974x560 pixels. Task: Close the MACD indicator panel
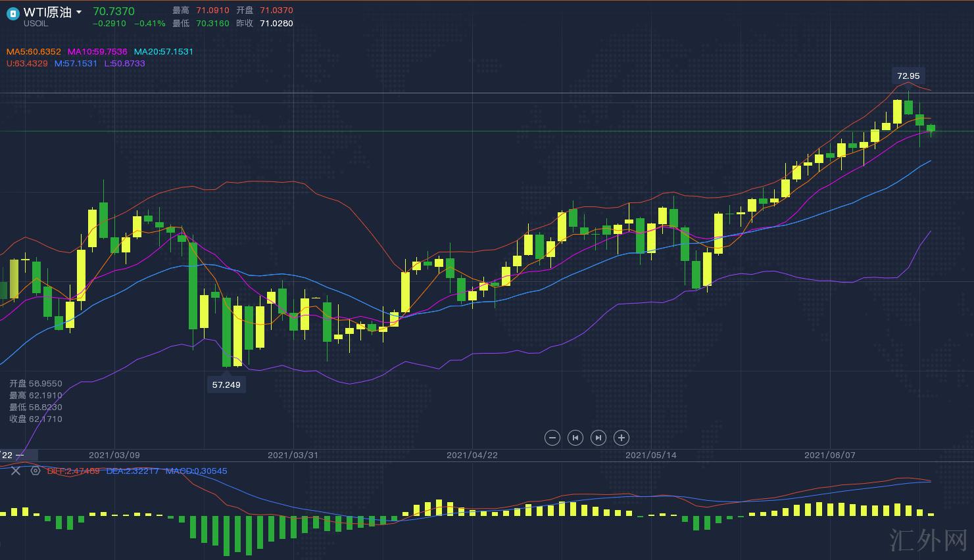pos(16,471)
